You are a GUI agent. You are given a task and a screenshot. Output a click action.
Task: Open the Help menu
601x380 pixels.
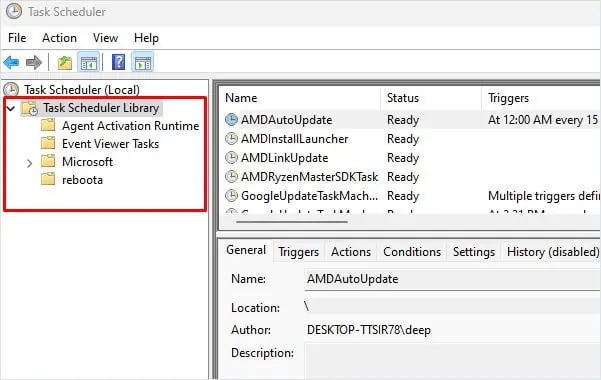(146, 38)
